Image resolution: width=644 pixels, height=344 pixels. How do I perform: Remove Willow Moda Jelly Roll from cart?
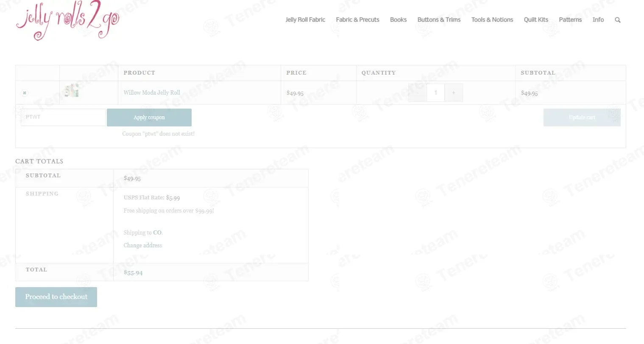click(x=25, y=92)
